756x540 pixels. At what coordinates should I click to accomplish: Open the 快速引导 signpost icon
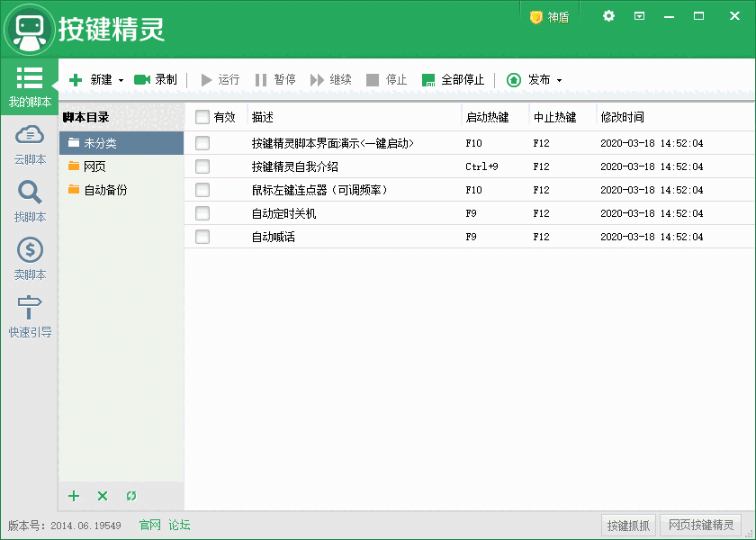pyautogui.click(x=30, y=308)
